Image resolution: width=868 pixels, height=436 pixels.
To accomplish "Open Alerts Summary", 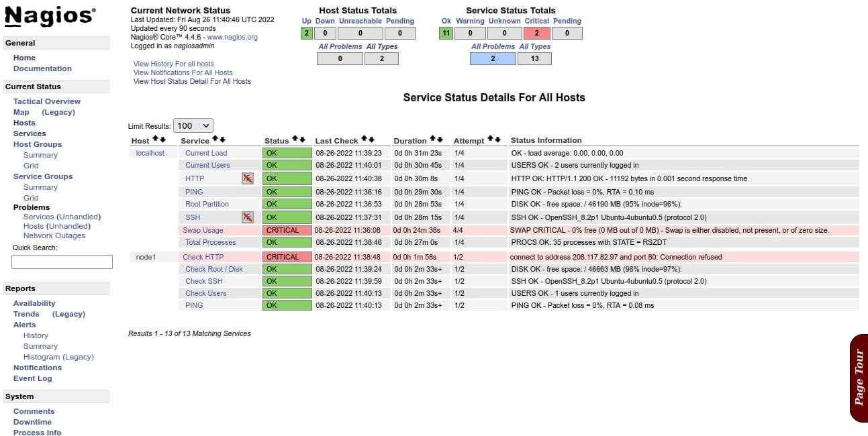I will click(40, 346).
